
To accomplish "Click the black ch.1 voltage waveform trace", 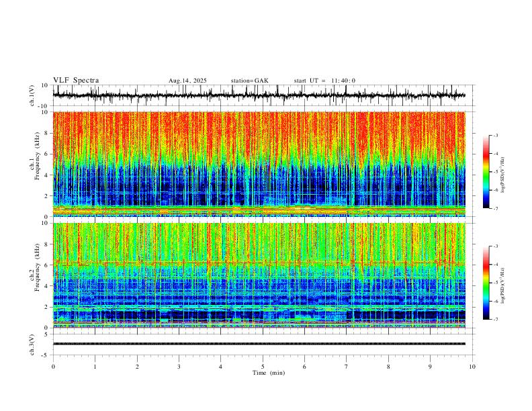I will [x=259, y=95].
